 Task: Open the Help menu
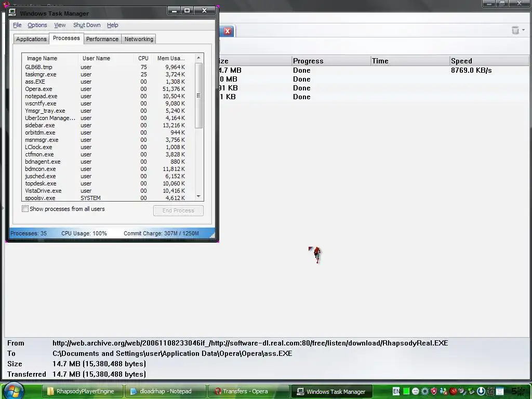[113, 25]
